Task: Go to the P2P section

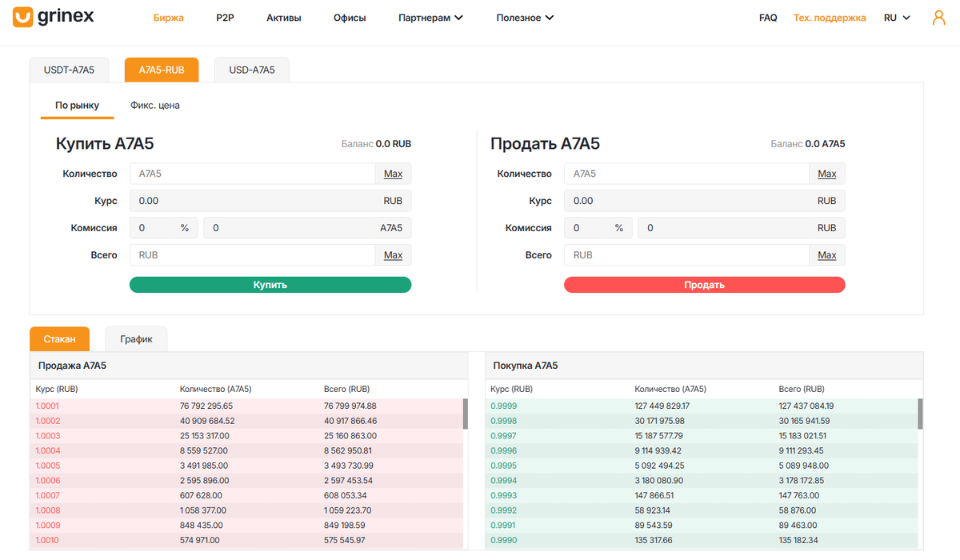Action: click(x=226, y=18)
